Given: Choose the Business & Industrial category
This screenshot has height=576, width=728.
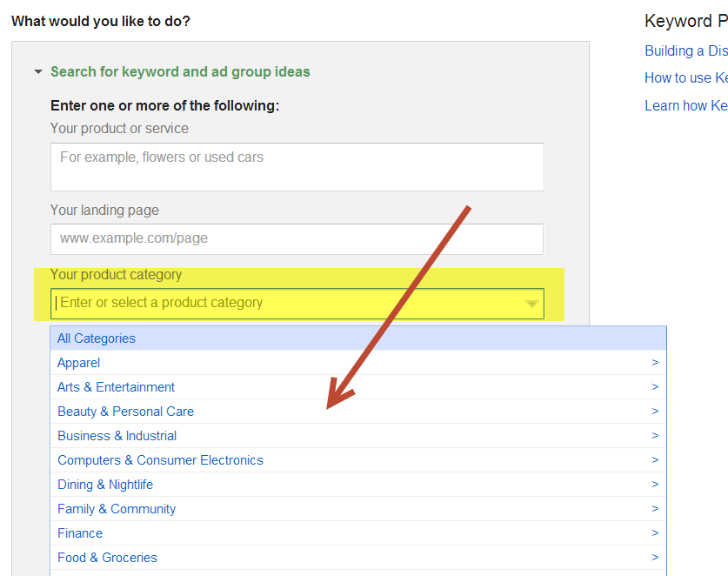Looking at the screenshot, I should pyautogui.click(x=117, y=436).
